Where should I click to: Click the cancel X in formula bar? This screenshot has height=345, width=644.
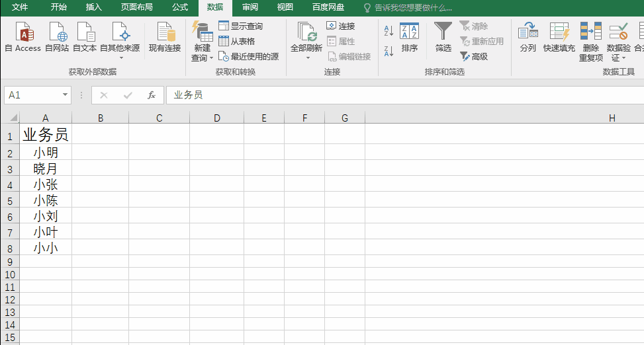click(104, 95)
